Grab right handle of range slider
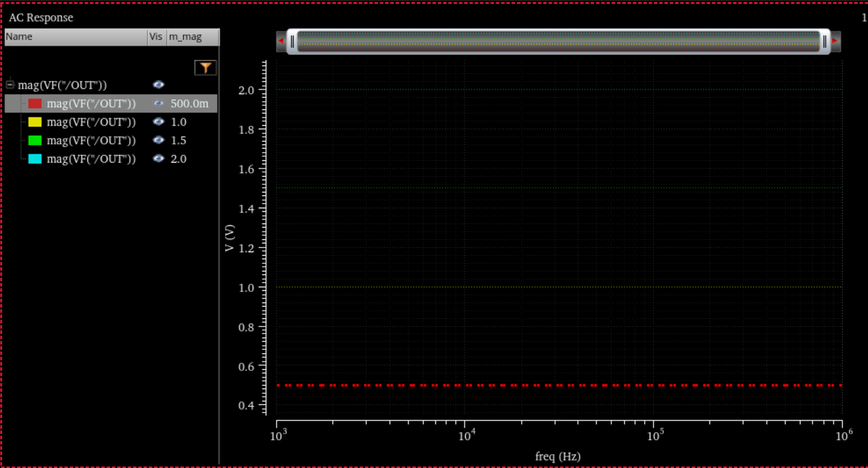The image size is (868, 468). [824, 42]
